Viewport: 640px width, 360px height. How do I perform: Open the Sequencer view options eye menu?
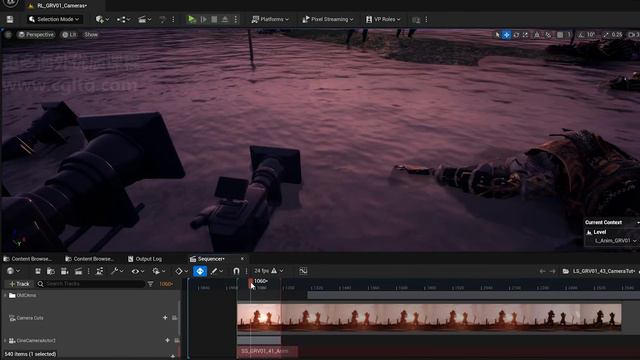[138, 271]
